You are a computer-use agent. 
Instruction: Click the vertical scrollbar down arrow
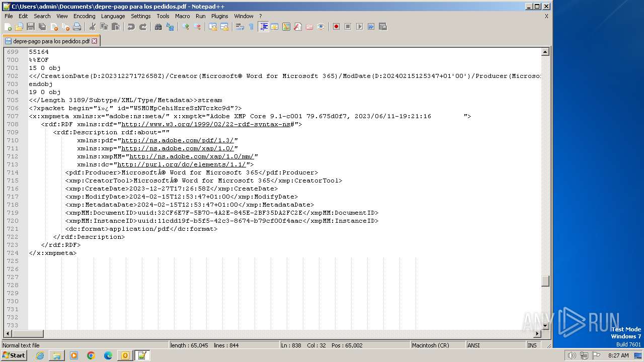(x=545, y=326)
